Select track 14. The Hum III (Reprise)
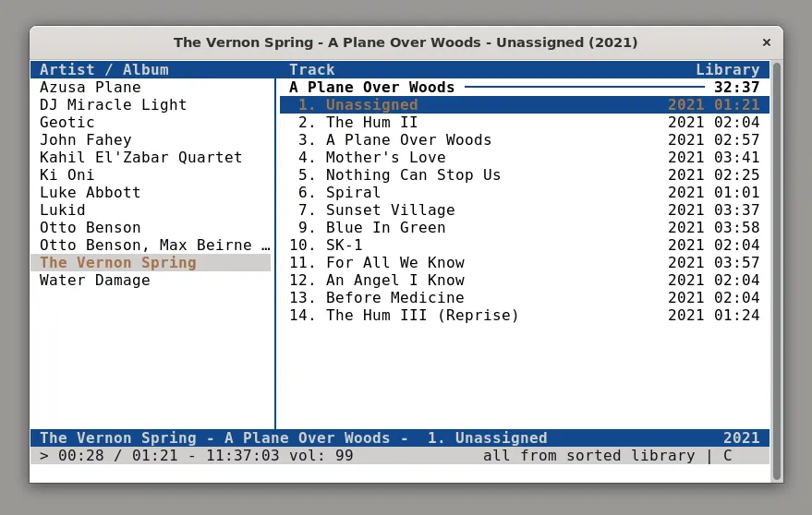Screen dimensions: 812x515 pyautogui.click(x=422, y=316)
